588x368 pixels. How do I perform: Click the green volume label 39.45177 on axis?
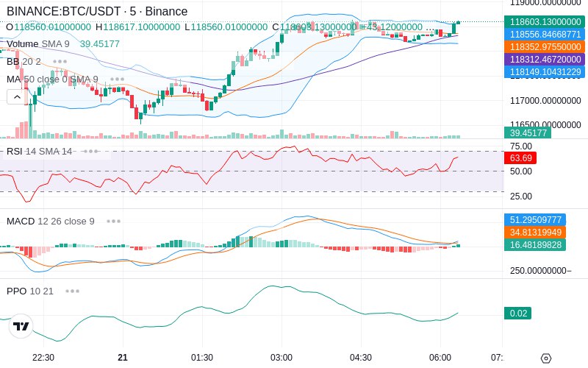[528, 132]
